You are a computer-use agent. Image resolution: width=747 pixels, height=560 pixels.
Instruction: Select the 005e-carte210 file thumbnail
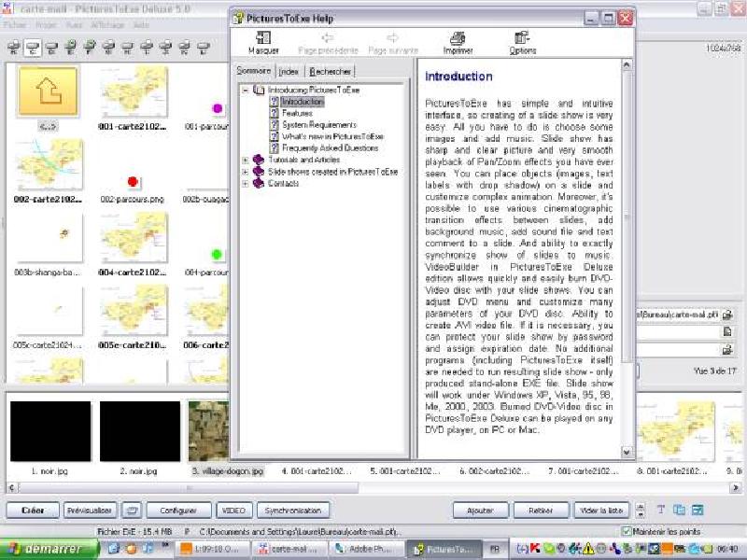134,312
